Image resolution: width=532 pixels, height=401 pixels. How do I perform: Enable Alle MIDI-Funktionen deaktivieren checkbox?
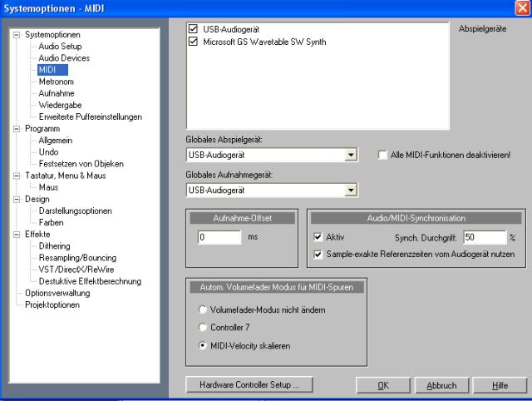click(382, 155)
